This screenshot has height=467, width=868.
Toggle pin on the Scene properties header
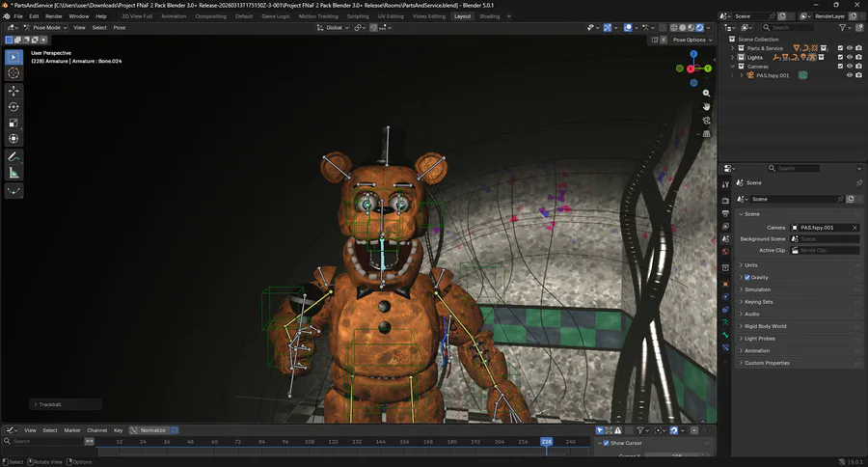point(858,182)
